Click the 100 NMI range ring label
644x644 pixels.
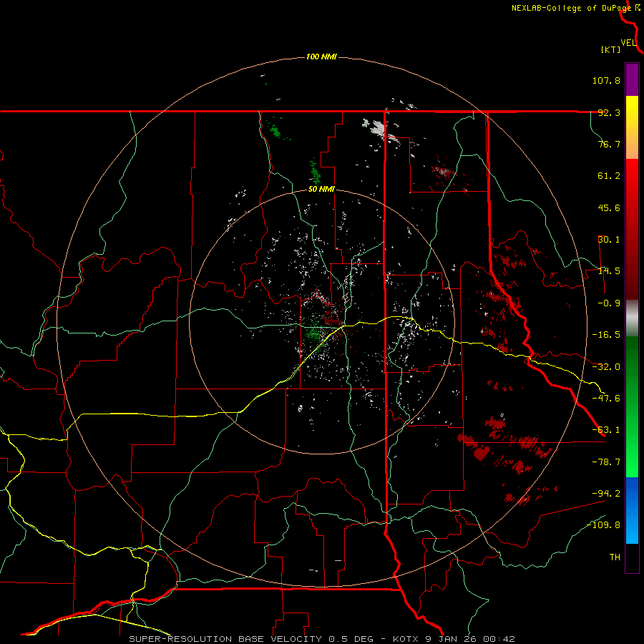(x=321, y=57)
